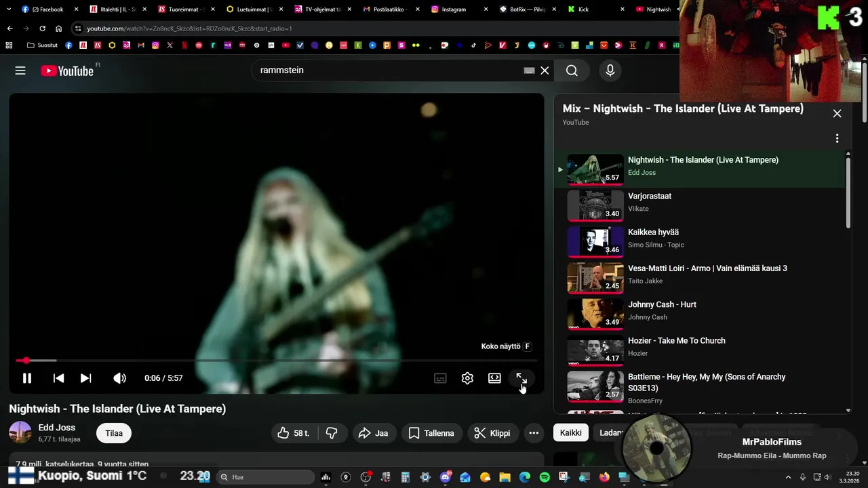Screen dimensions: 868x488
Task: Open video player settings gear
Action: [x=467, y=378]
